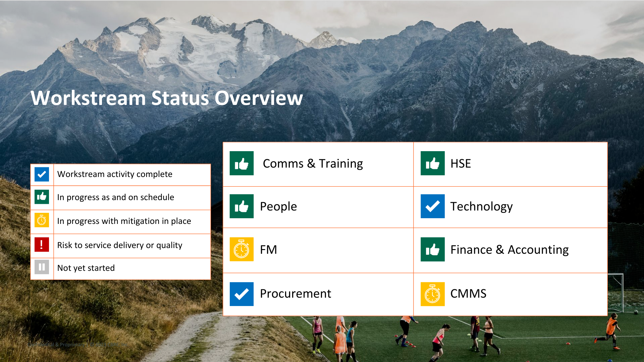Click the legend's yellow stopwatch mitigation icon
The width and height of the screenshot is (644, 362).
coord(42,221)
